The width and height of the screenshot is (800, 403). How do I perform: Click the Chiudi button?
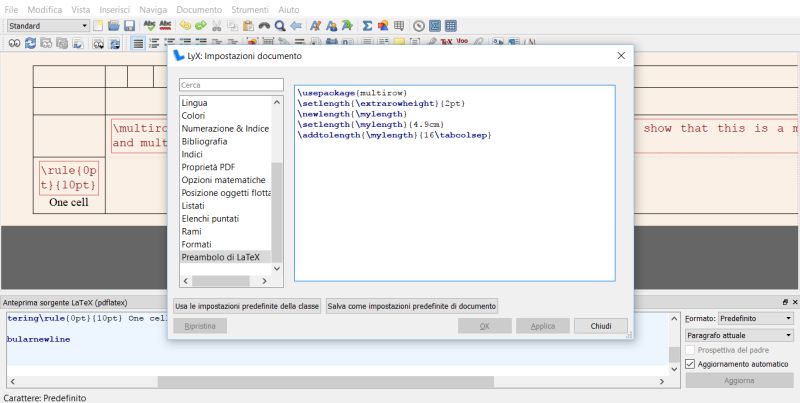[x=601, y=326]
